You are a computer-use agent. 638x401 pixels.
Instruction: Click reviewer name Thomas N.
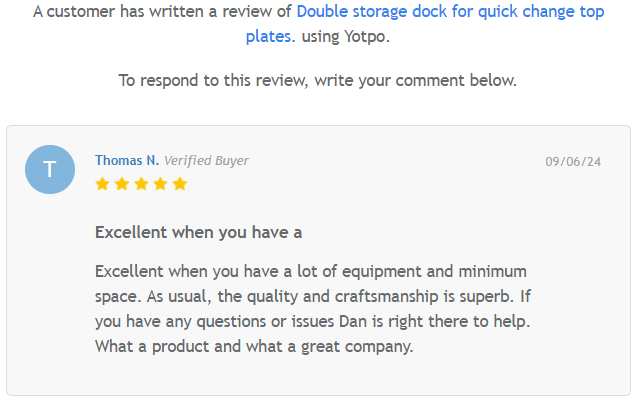pos(126,160)
